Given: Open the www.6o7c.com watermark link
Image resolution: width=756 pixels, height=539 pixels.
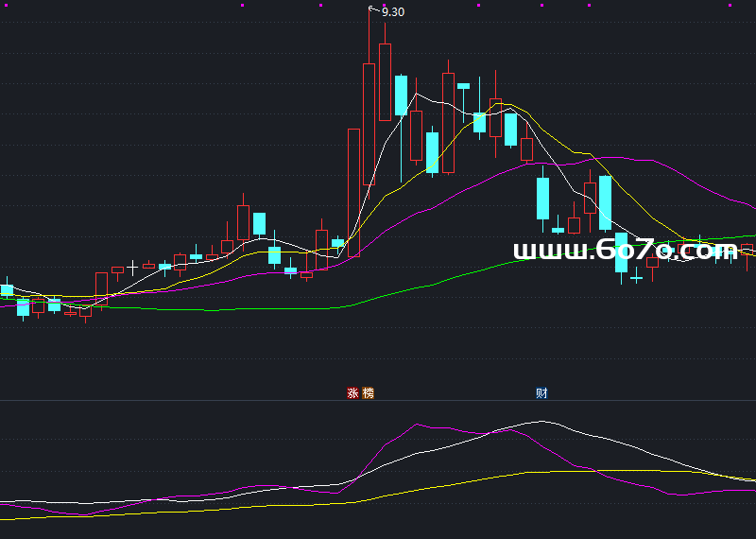Looking at the screenshot, I should [625, 251].
